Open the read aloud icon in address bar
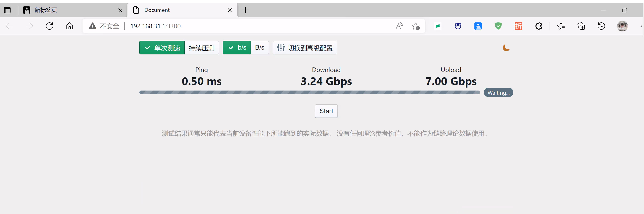 [x=399, y=26]
